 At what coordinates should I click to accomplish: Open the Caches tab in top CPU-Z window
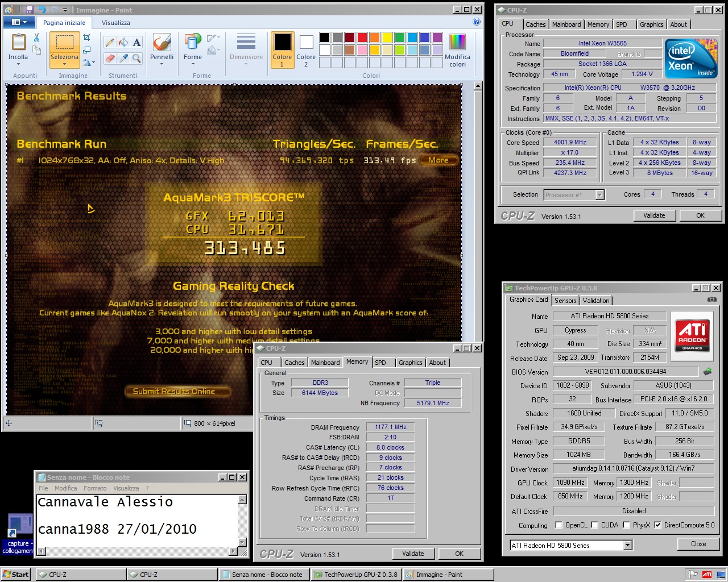[x=535, y=24]
